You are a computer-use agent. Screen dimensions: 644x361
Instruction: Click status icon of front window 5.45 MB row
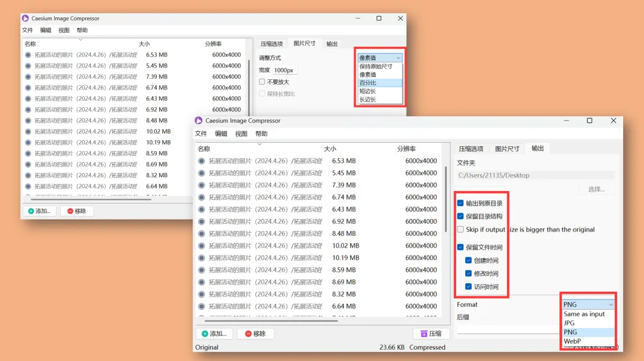202,173
